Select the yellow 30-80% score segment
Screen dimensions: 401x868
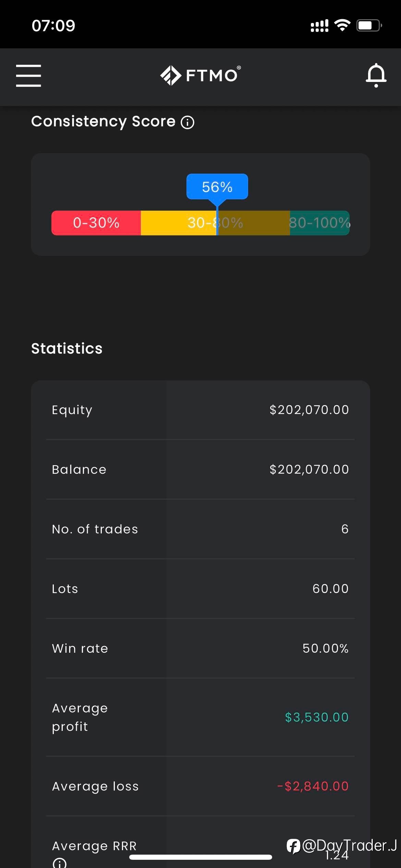coord(215,223)
